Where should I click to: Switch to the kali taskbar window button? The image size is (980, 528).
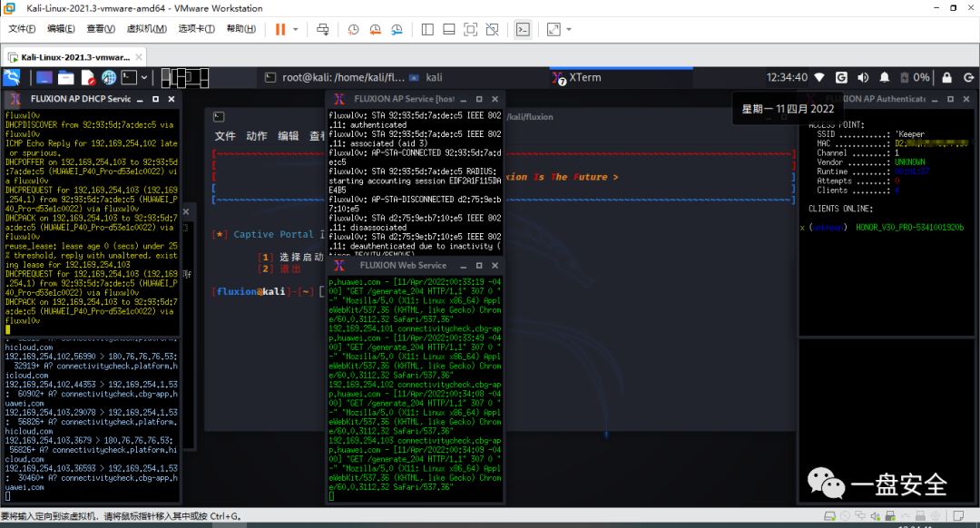tap(426, 77)
